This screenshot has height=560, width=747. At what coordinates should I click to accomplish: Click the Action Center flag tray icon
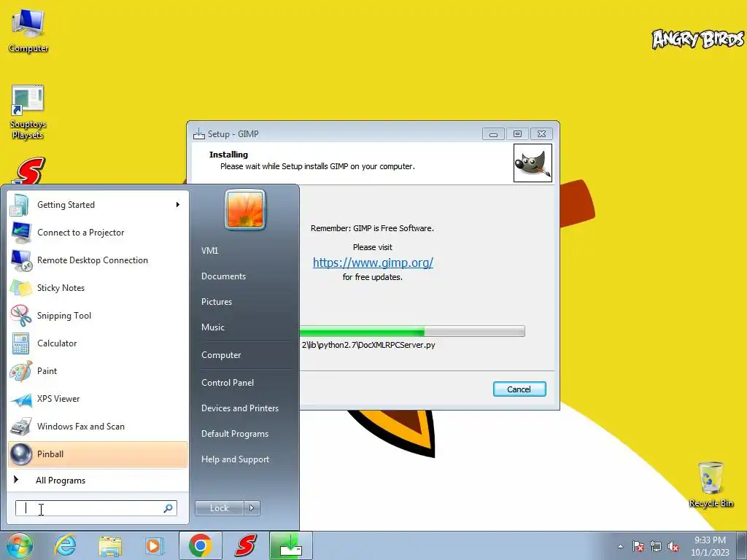(x=638, y=547)
